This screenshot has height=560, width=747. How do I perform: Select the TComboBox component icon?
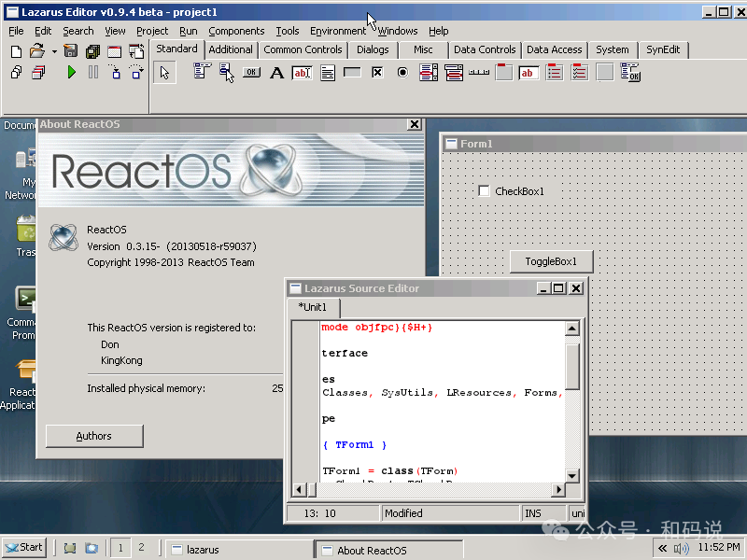click(x=454, y=73)
